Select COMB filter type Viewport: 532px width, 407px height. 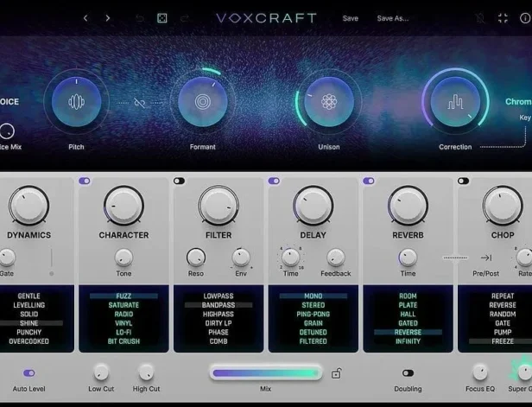pyautogui.click(x=218, y=341)
